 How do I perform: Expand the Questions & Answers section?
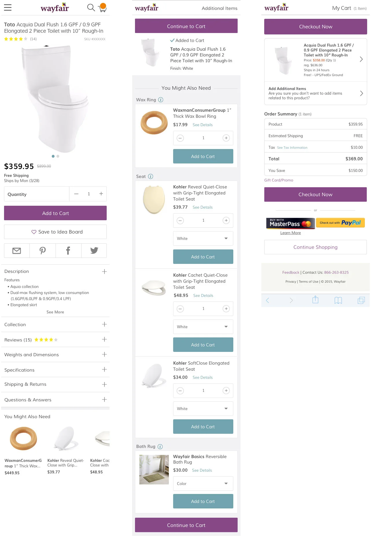(55, 400)
